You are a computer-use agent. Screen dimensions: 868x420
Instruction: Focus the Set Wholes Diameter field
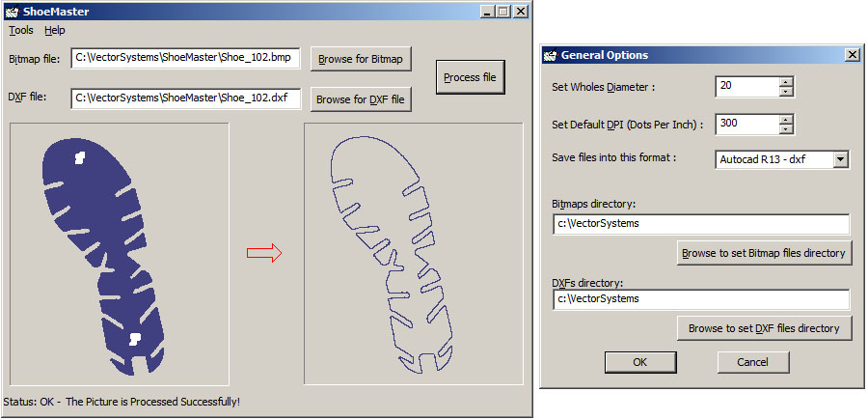pos(746,87)
